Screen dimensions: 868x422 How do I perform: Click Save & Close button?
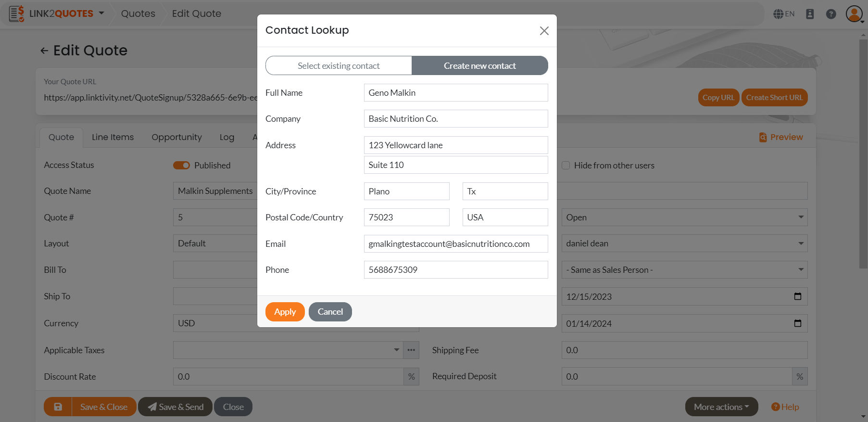click(x=104, y=407)
